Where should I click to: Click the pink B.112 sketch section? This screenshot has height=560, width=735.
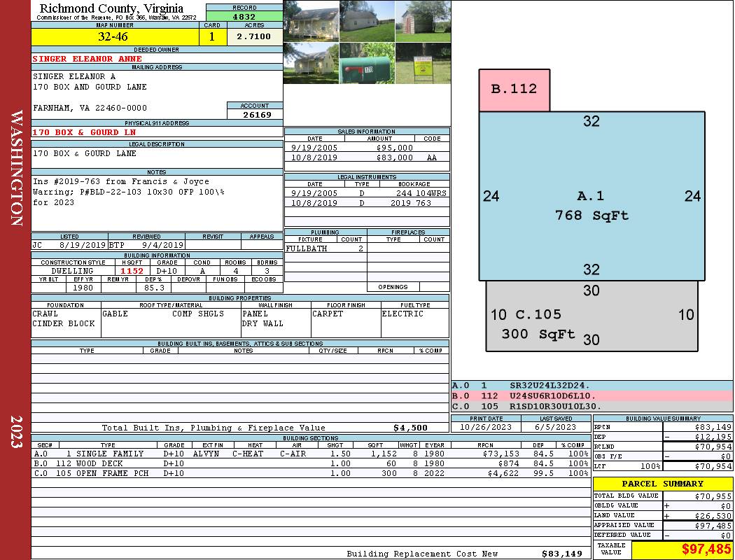(514, 90)
